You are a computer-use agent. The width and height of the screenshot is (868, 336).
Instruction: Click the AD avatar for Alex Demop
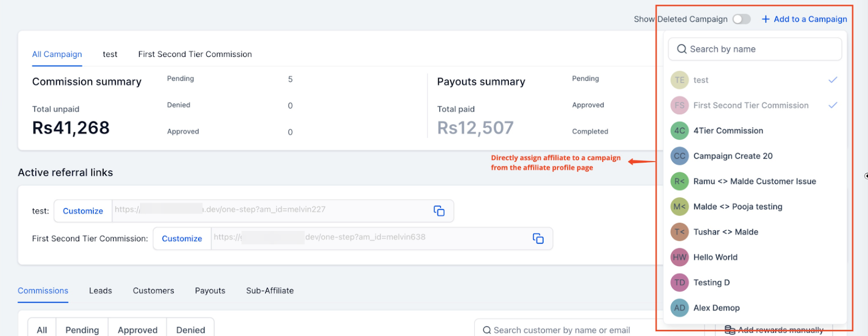click(679, 308)
